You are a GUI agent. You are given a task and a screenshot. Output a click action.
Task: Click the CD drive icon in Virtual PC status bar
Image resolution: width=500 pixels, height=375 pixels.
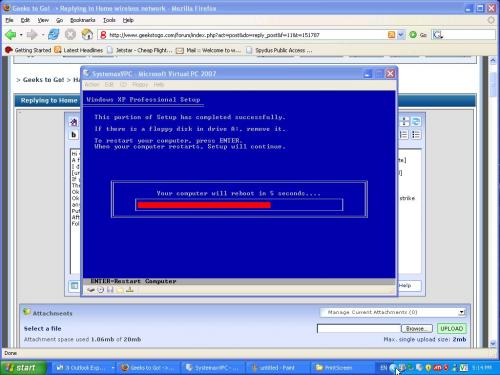coord(100,290)
